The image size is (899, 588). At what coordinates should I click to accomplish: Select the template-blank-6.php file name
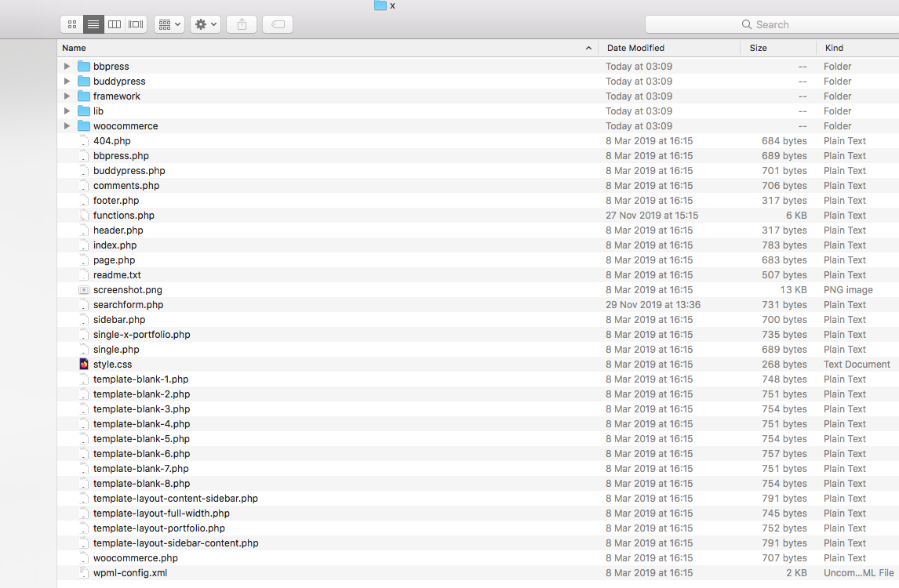[x=142, y=454]
